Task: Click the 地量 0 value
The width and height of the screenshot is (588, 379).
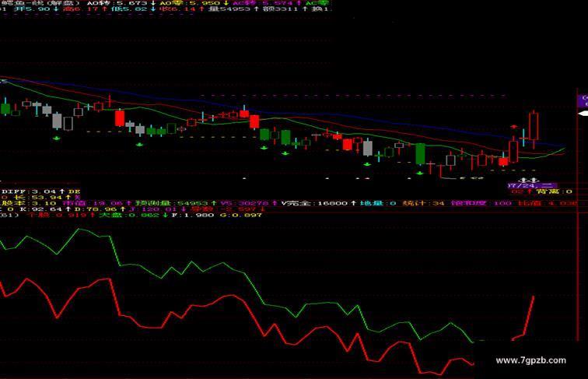Action: pyautogui.click(x=378, y=203)
